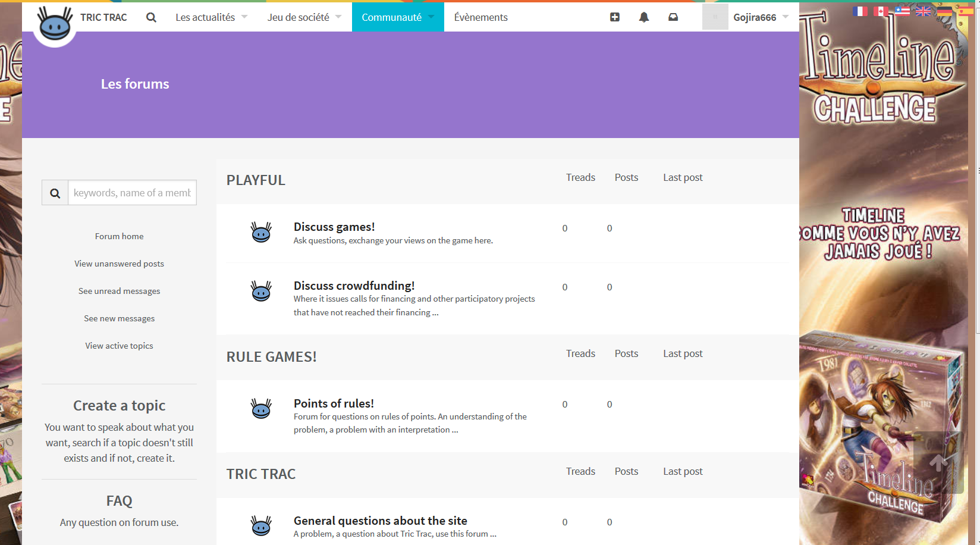Open General questions about the site
Screen dimensions: 980x545
[381, 521]
